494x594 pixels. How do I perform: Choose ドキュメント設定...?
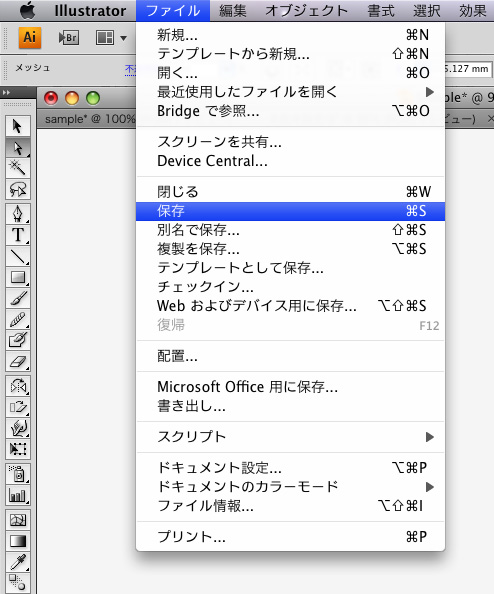290,467
